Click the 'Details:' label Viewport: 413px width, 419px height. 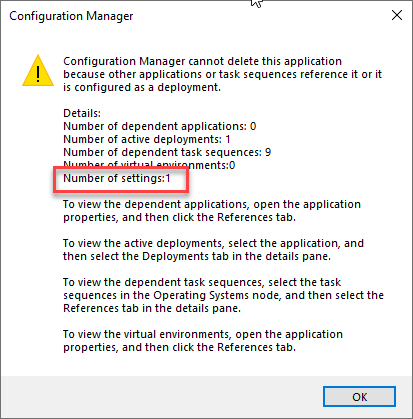82,113
